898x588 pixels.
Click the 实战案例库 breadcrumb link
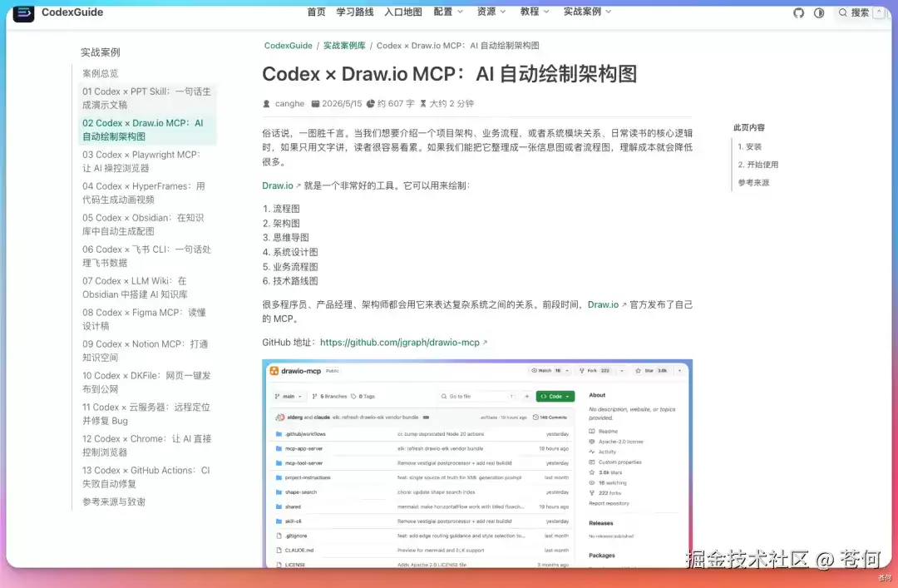[344, 45]
